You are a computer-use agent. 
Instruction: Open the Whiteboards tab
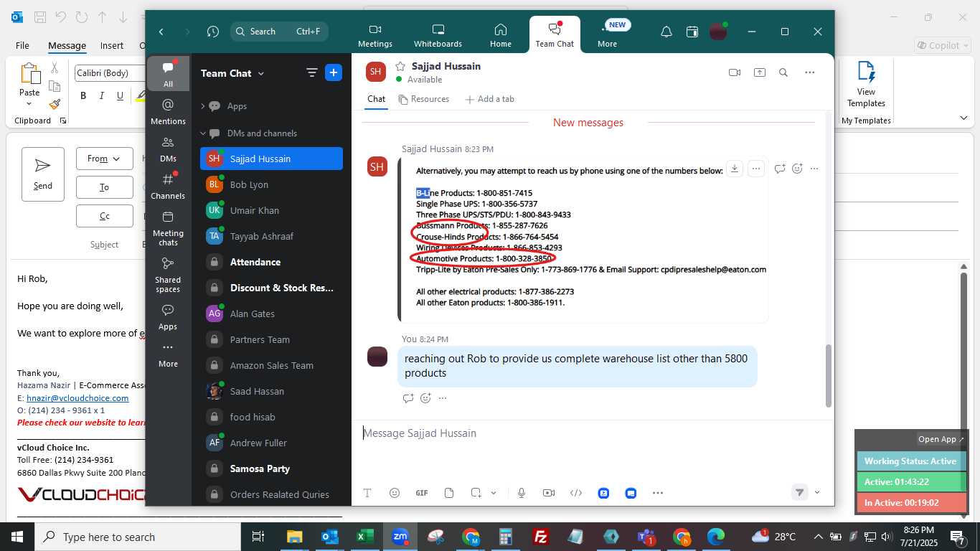[x=438, y=35]
